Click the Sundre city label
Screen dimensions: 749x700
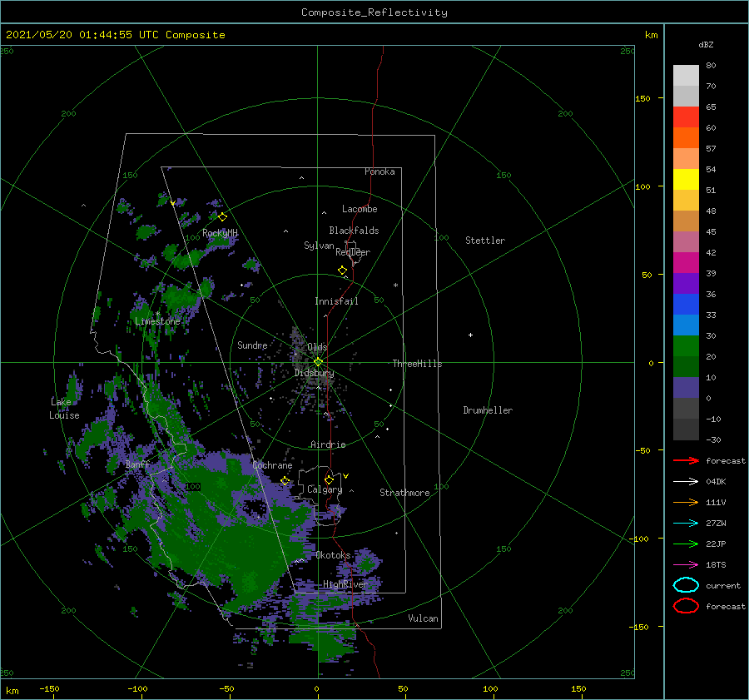[252, 345]
